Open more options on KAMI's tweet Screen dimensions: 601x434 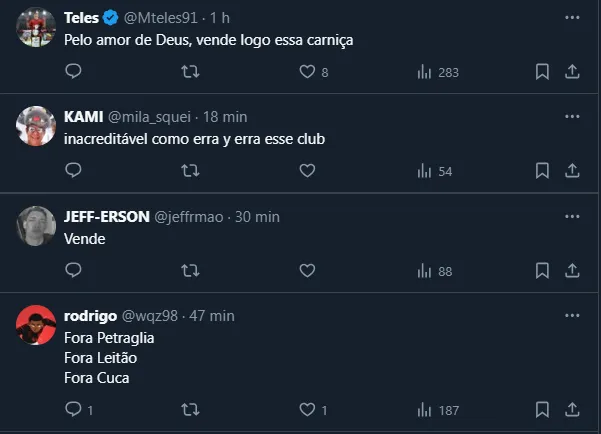(x=572, y=116)
